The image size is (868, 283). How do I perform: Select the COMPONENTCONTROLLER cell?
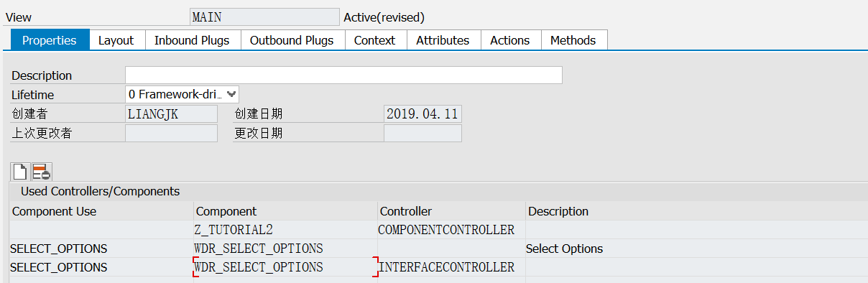click(x=451, y=230)
